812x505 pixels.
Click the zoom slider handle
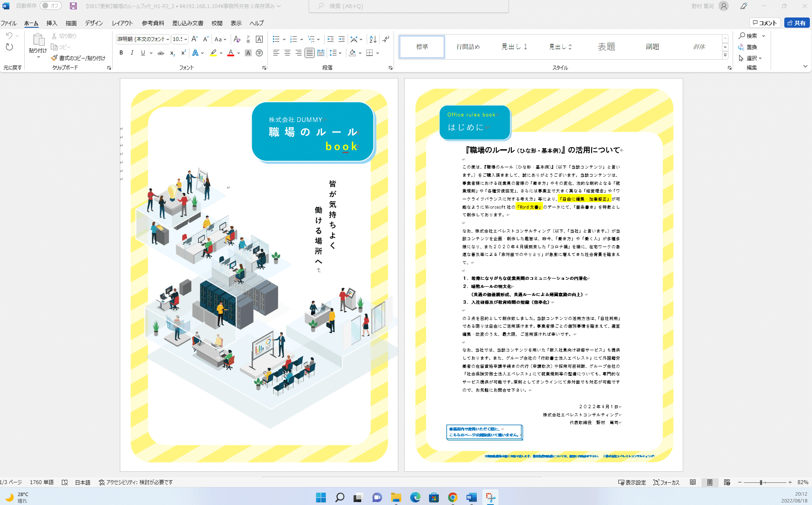tap(761, 482)
